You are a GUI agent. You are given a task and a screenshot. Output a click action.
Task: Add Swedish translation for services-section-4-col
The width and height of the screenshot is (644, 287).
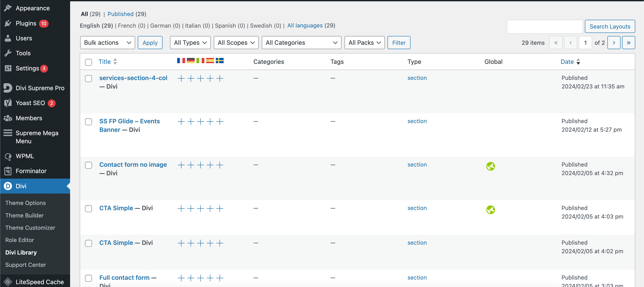(x=220, y=78)
